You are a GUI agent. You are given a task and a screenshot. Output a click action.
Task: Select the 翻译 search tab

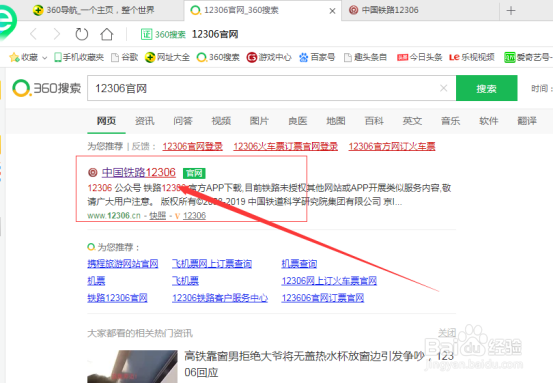[x=527, y=121]
